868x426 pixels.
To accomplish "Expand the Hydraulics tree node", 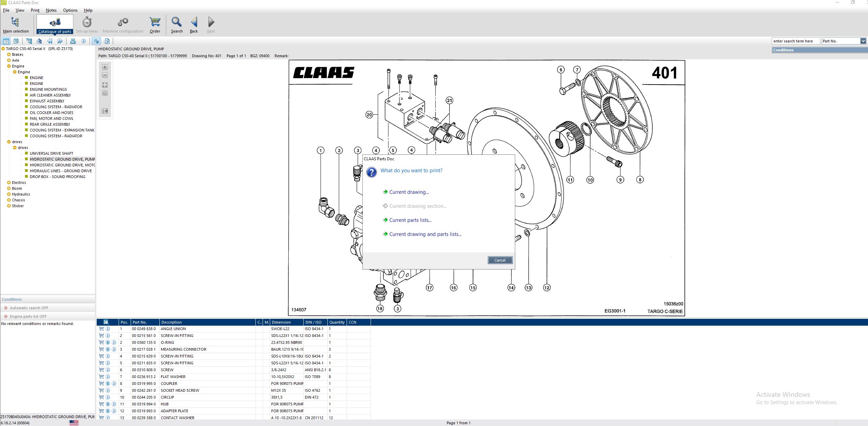I will (x=9, y=194).
